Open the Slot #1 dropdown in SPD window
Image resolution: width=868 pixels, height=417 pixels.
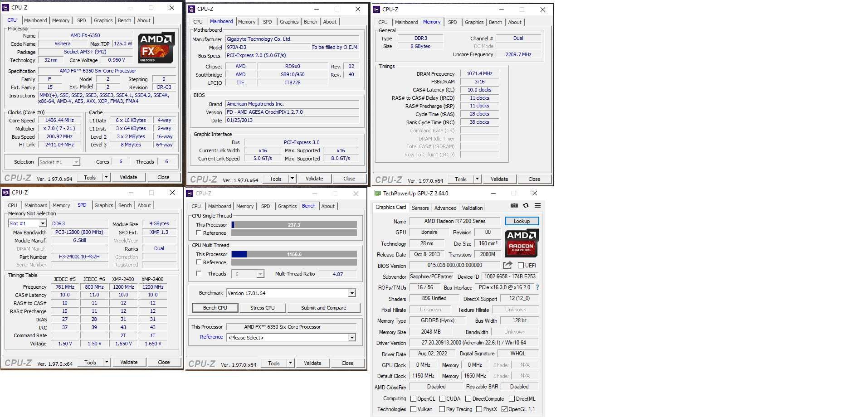click(43, 223)
